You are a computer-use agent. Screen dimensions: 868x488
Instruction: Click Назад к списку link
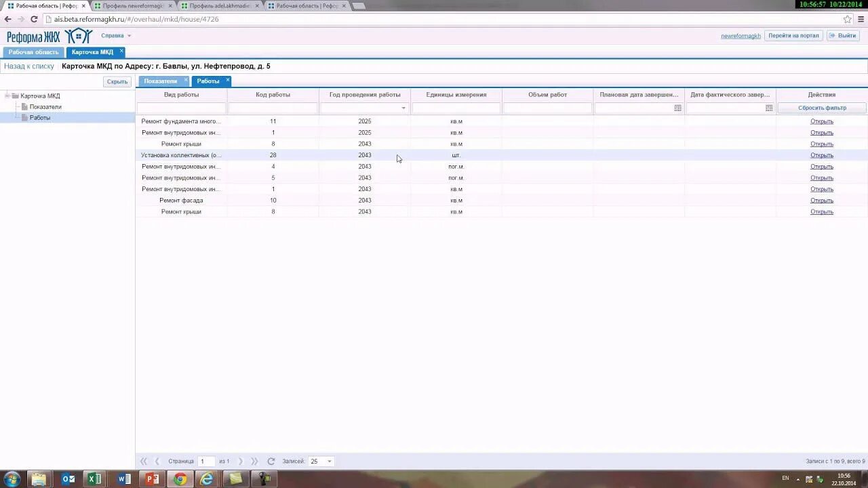tap(29, 66)
